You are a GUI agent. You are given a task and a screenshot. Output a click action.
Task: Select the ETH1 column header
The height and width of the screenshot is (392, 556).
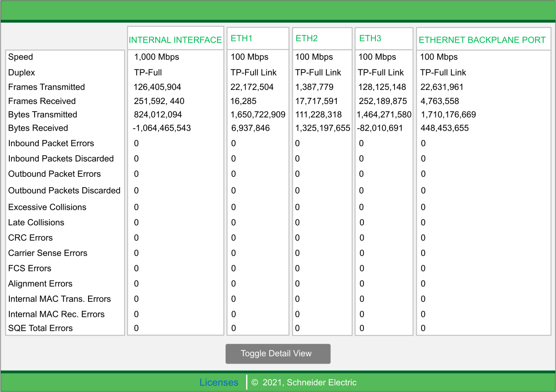[x=242, y=39]
